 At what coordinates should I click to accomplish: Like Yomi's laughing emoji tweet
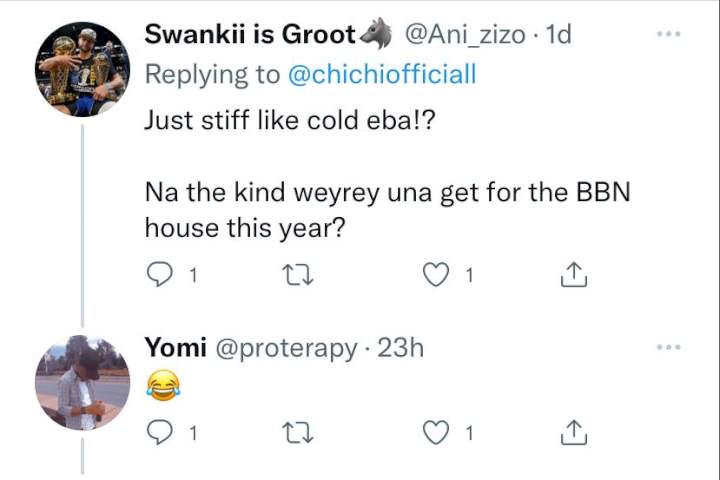point(435,433)
